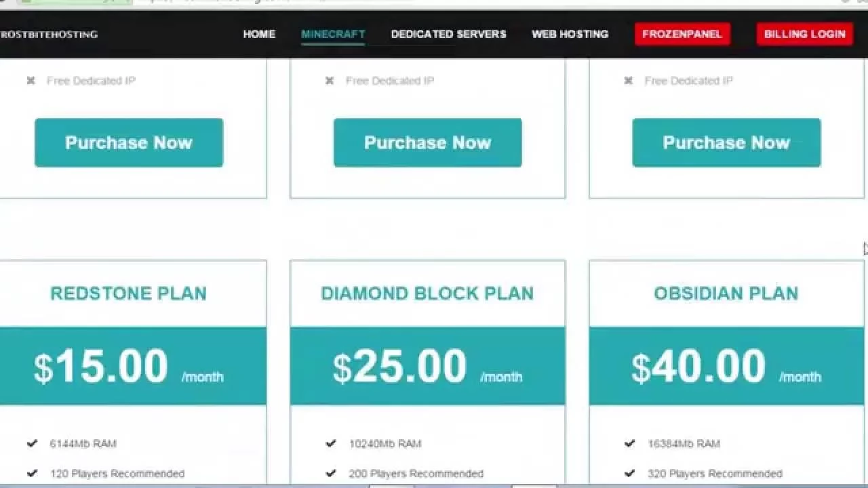
Task: Click the checkmark next to 16384Mb RAM
Action: (630, 443)
